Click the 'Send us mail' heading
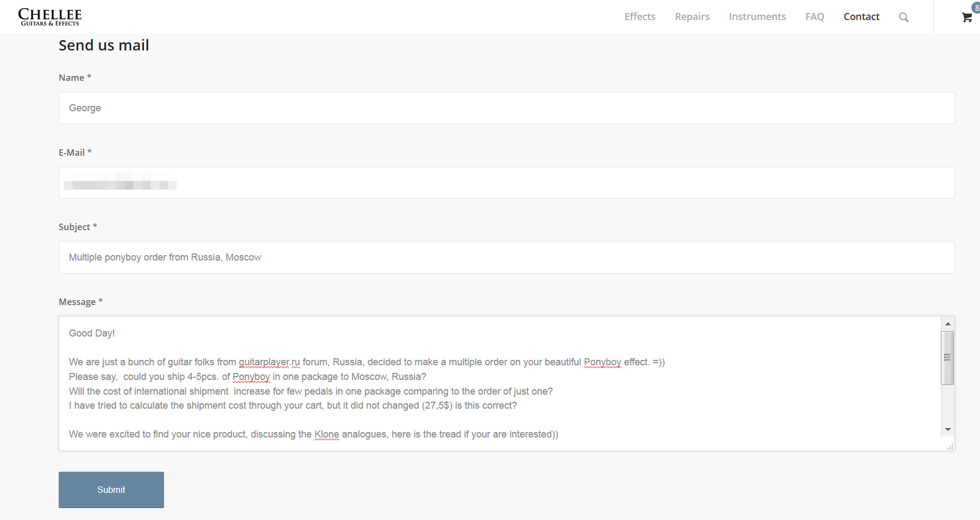The width and height of the screenshot is (980, 520). coord(104,46)
